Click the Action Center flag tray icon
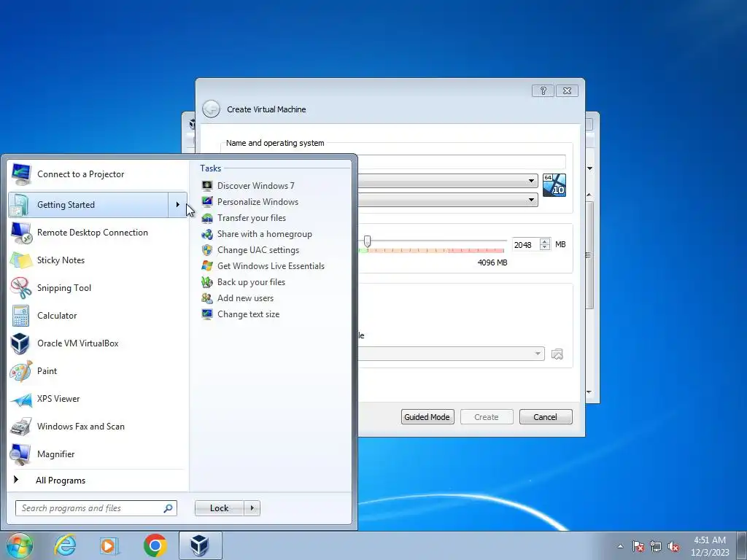 click(x=638, y=546)
